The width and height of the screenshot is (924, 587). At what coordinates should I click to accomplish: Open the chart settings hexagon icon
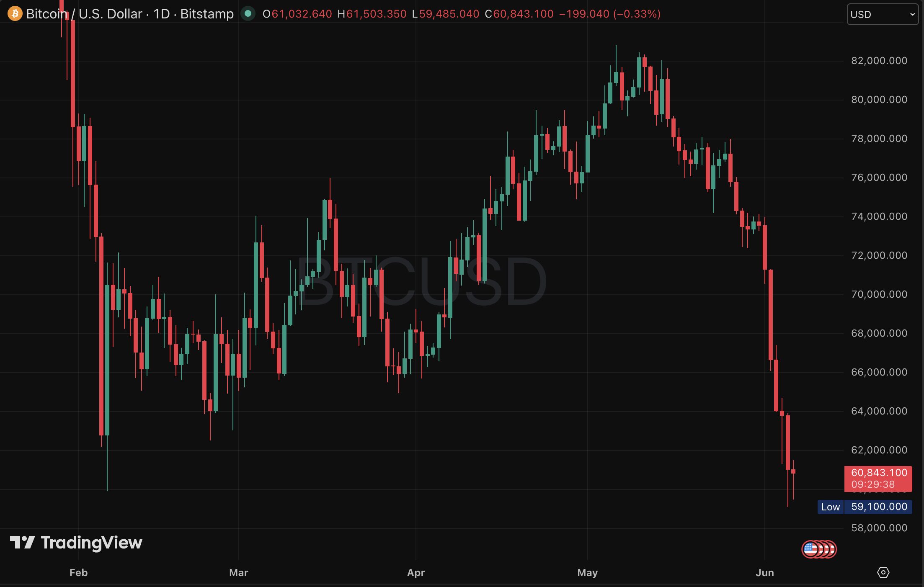(883, 572)
